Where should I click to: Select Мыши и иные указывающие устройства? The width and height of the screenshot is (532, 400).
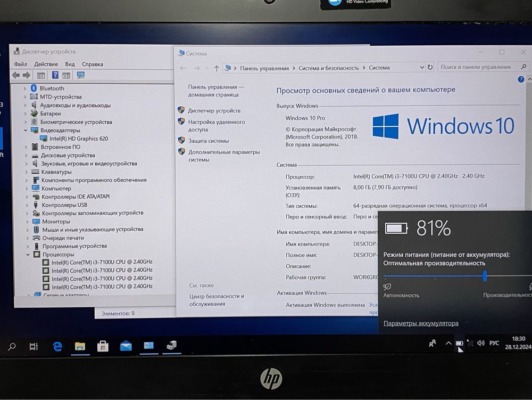point(93,230)
